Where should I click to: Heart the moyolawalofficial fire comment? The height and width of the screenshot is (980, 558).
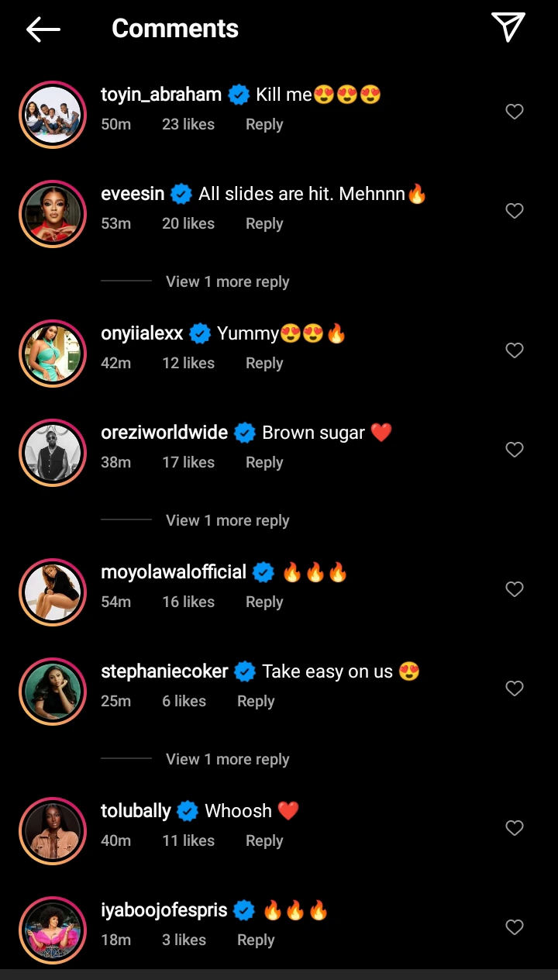click(515, 589)
